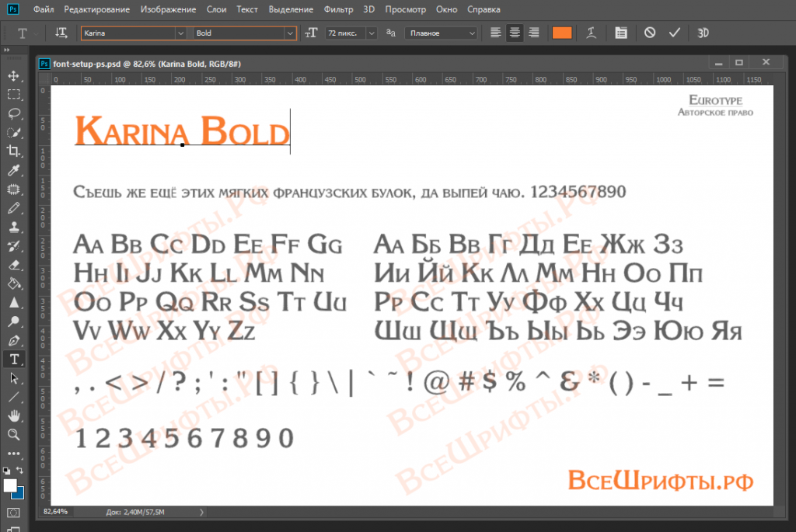Select the Path Selection arrow tool
This screenshot has height=532, width=796.
[14, 378]
